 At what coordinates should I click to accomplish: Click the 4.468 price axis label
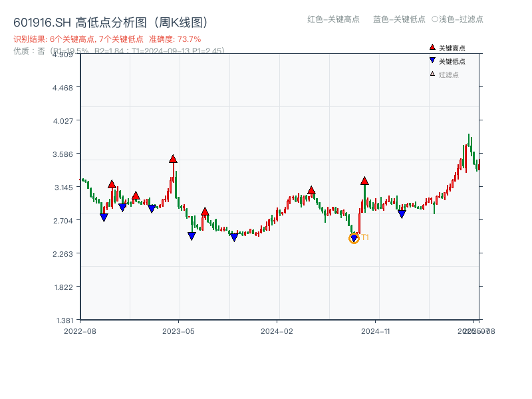pyautogui.click(x=63, y=88)
